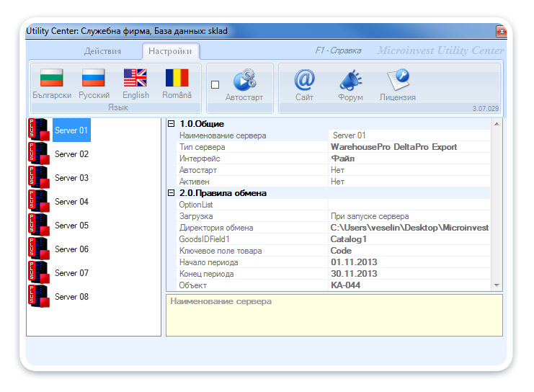Open the Настройки tab

(171, 51)
